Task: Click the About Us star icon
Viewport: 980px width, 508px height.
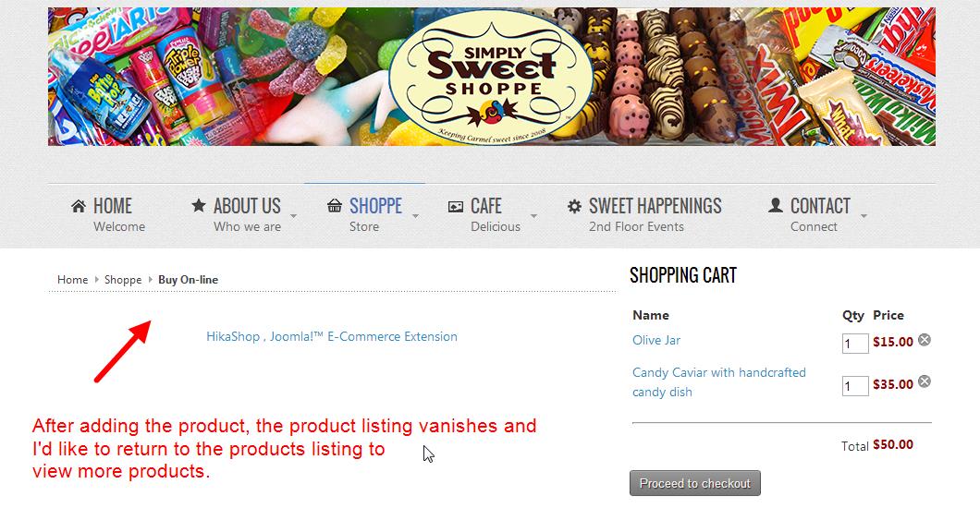Action: click(x=198, y=205)
